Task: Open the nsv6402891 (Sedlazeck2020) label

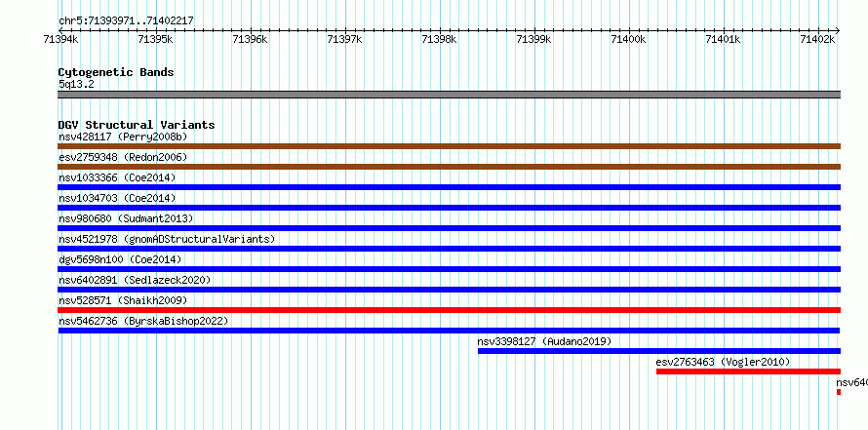Action: 135,280
